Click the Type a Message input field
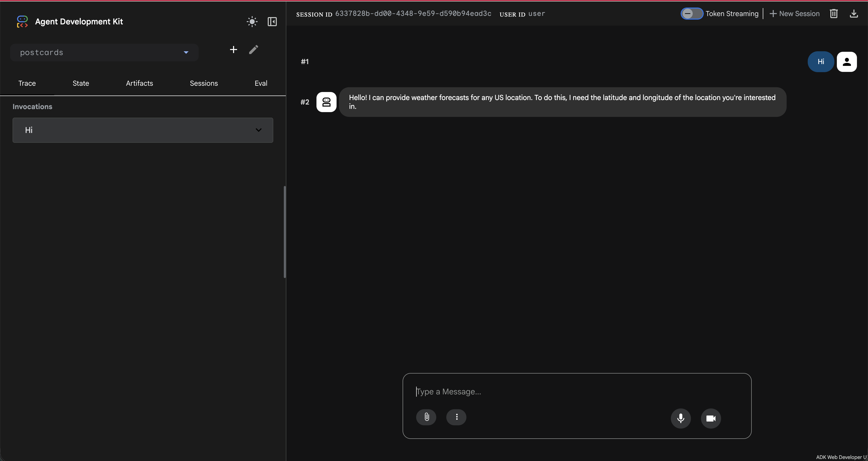 click(573, 392)
